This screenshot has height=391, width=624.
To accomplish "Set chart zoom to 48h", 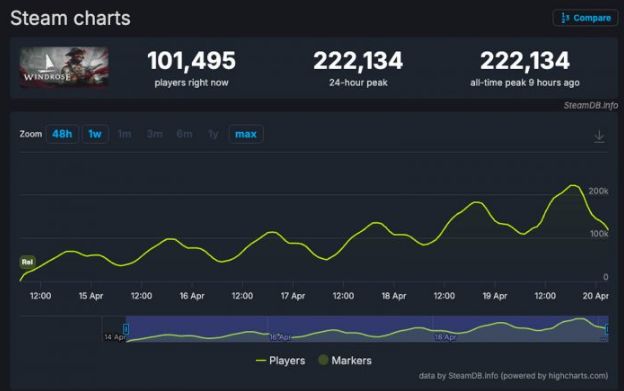I will click(62, 134).
